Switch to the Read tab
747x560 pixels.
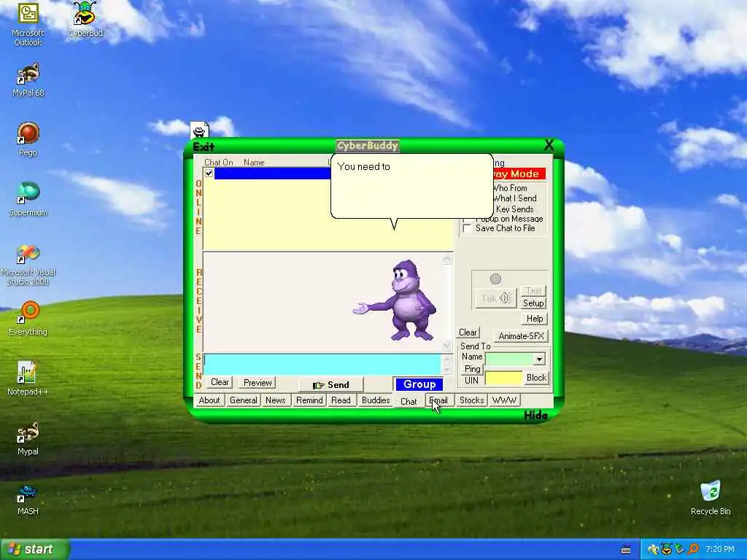tap(341, 400)
